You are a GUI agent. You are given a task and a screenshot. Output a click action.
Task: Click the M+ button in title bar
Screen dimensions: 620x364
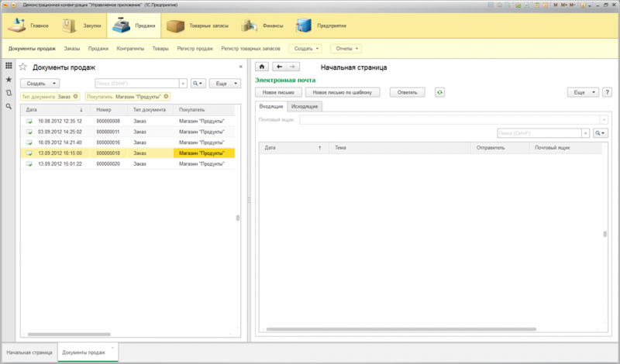point(564,5)
